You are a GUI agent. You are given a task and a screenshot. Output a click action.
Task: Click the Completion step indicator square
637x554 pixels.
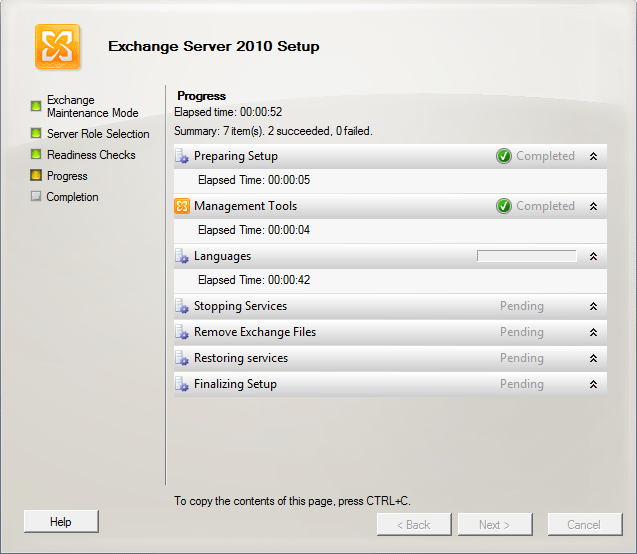click(36, 196)
